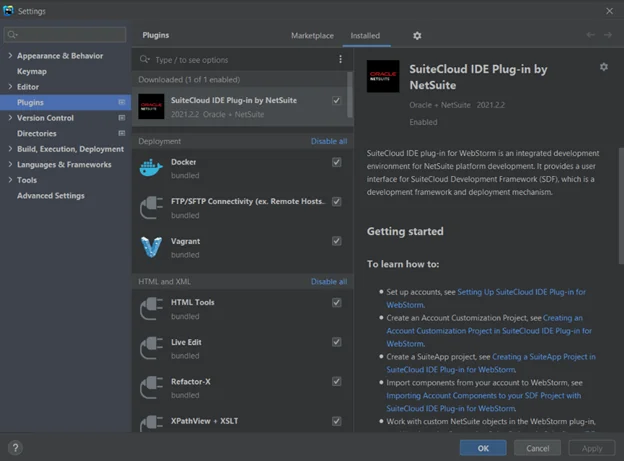Click the project-level icon beside Plugins

coord(122,102)
